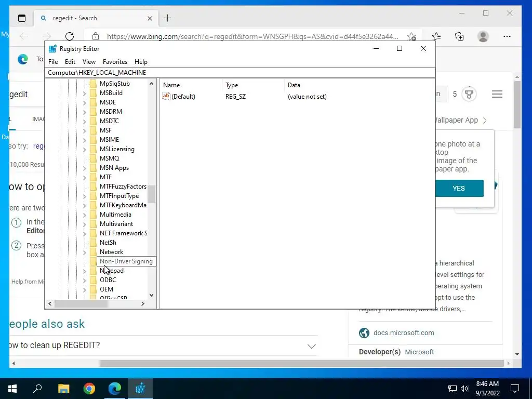This screenshot has width=532, height=399.
Task: Expand the Multimedia registry key
Action: pyautogui.click(x=85, y=215)
